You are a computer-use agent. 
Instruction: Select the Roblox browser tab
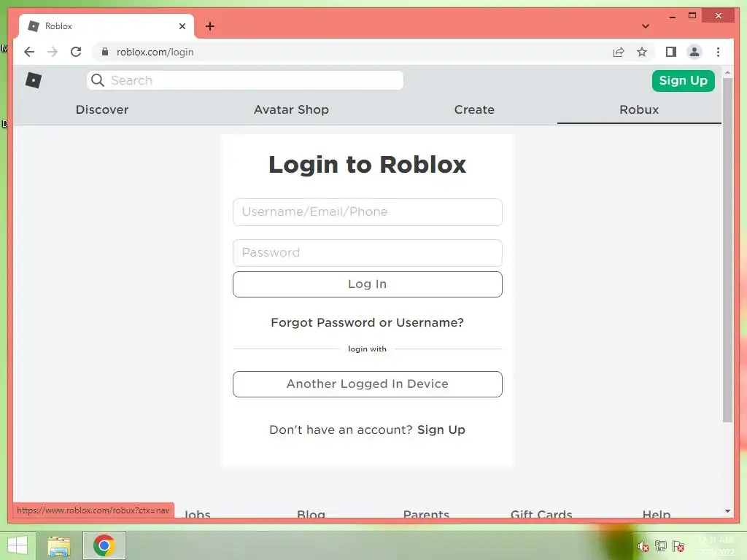pos(107,26)
